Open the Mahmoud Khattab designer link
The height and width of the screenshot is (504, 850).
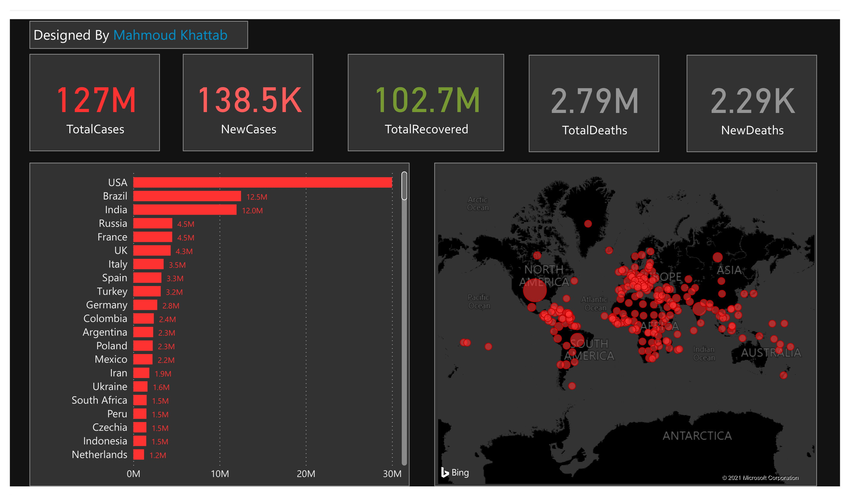[x=170, y=35]
